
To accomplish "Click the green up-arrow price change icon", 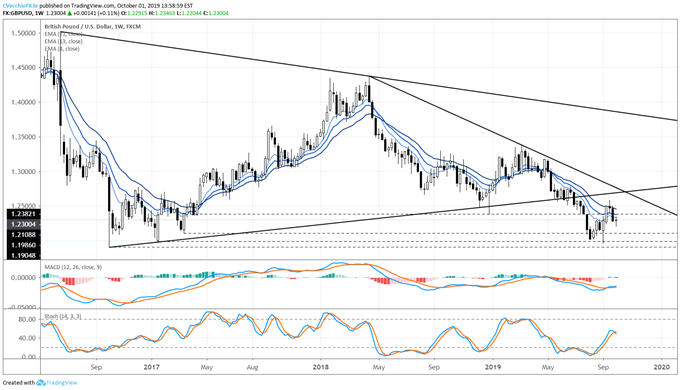I will (70, 13).
